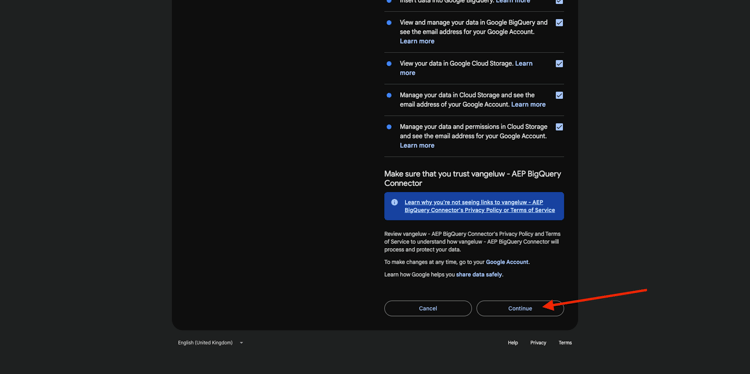This screenshot has height=374, width=750.
Task: Open Learn more for Manage Cloud Storage data
Action: pos(529,104)
